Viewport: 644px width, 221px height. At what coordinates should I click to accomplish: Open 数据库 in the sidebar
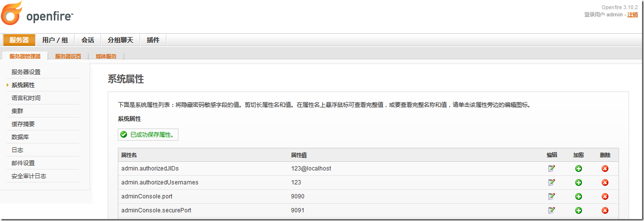(x=20, y=137)
